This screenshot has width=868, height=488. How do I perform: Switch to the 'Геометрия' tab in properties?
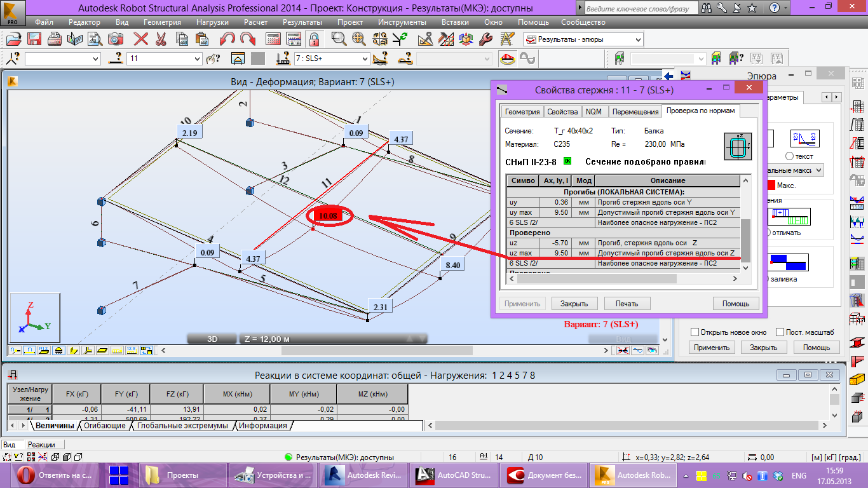[522, 111]
